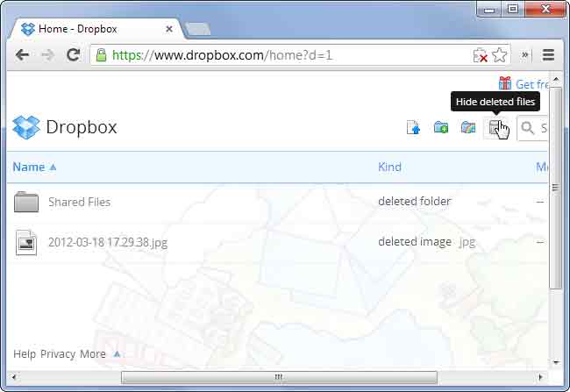
Task: Toggle Hide deleted files trash icon
Action: (495, 128)
